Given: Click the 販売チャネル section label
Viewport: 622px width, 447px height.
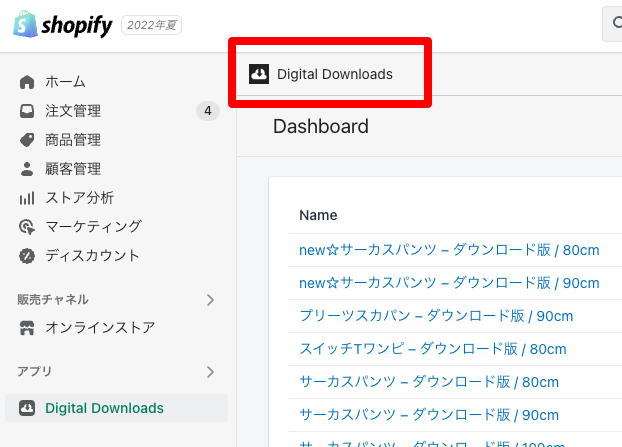Looking at the screenshot, I should 53,299.
